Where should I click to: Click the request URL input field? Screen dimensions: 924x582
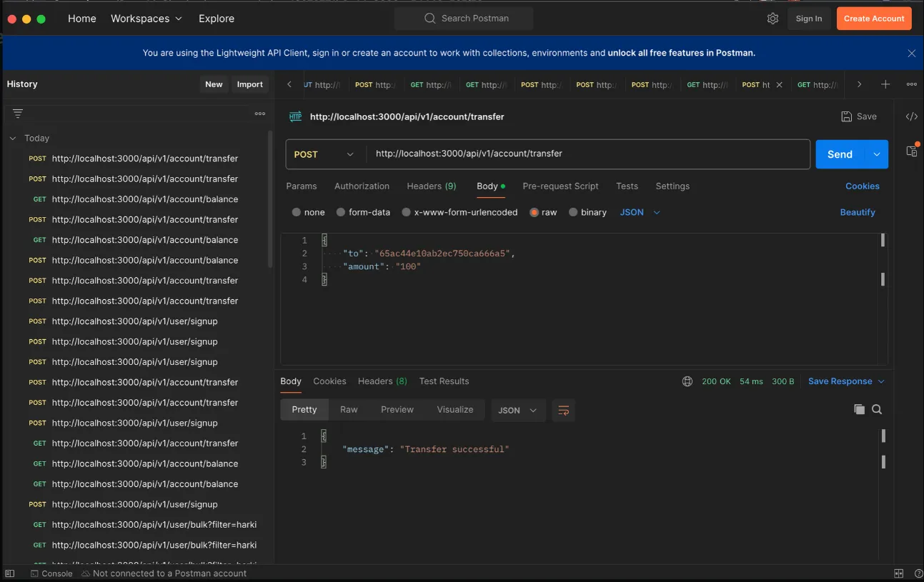click(586, 154)
